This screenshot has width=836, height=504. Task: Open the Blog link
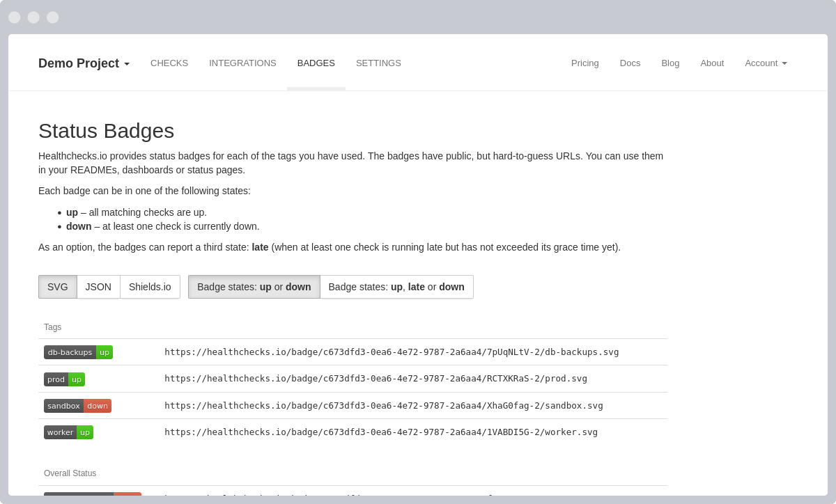pyautogui.click(x=670, y=63)
